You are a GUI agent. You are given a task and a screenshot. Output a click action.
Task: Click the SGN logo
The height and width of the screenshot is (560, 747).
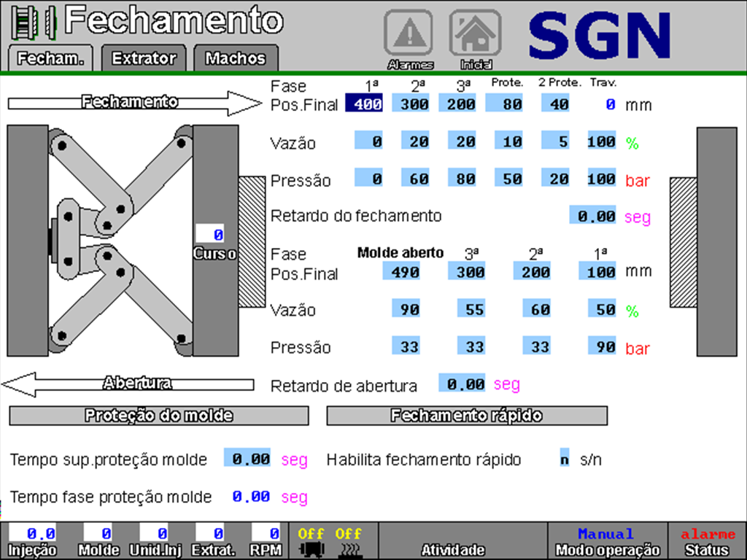click(598, 35)
